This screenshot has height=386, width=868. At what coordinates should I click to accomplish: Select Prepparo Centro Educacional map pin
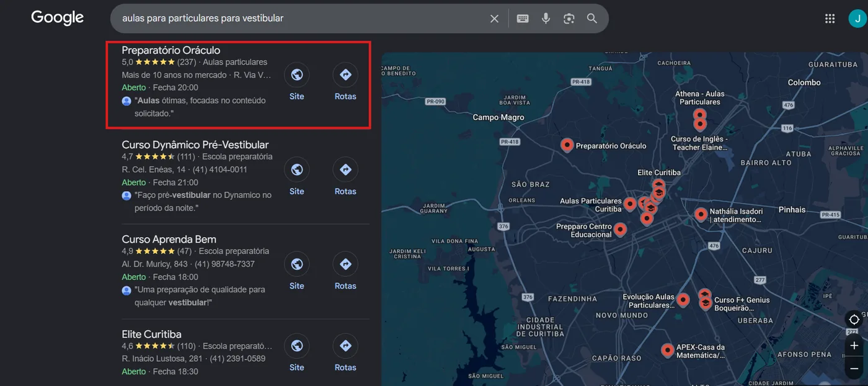coord(619,230)
